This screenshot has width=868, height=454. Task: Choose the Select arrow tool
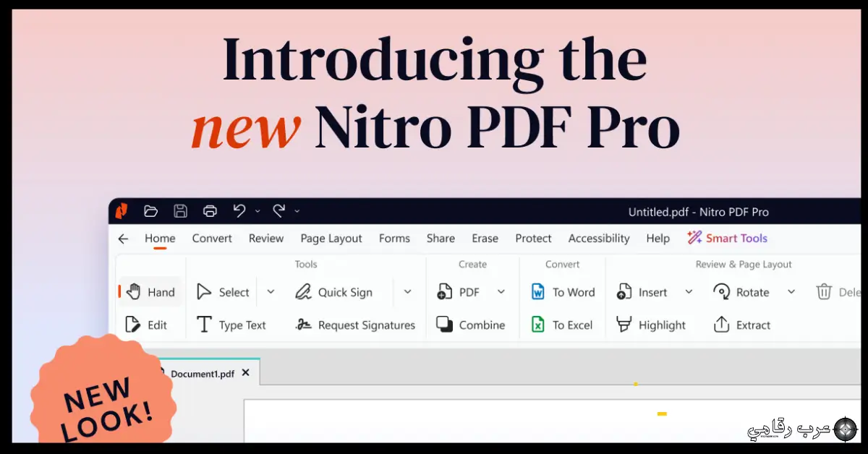pyautogui.click(x=223, y=292)
